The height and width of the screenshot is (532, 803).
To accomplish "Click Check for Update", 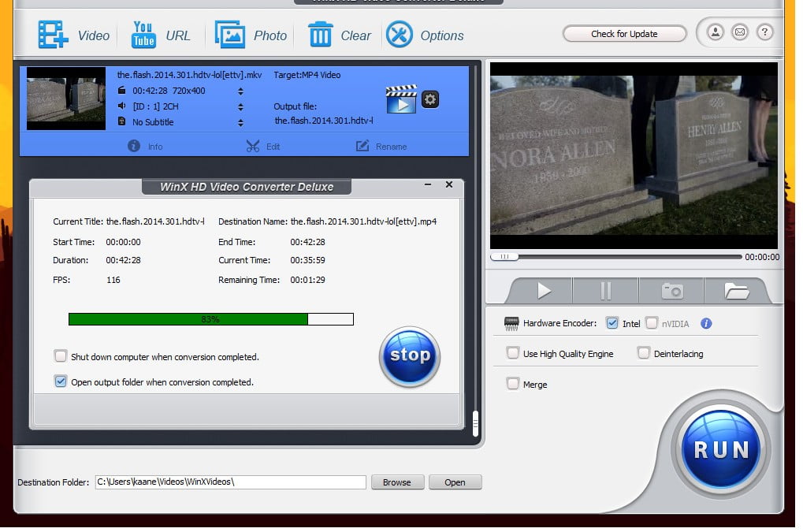I will (623, 34).
